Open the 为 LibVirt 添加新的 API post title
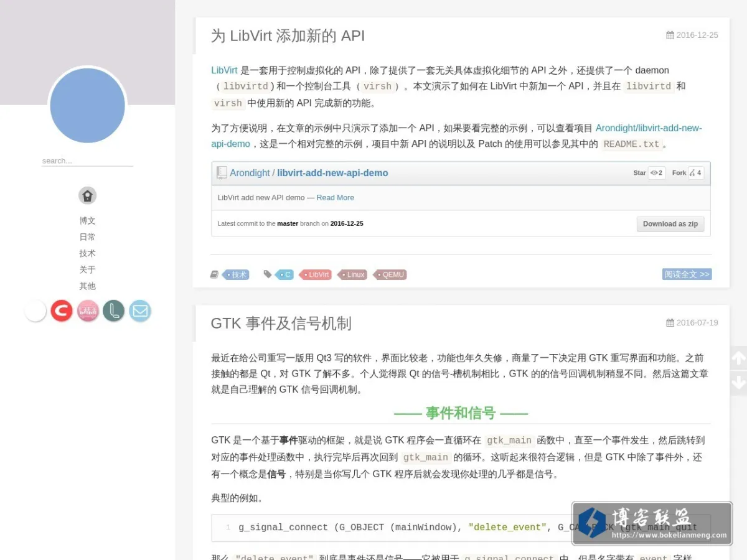747x560 pixels. click(288, 35)
